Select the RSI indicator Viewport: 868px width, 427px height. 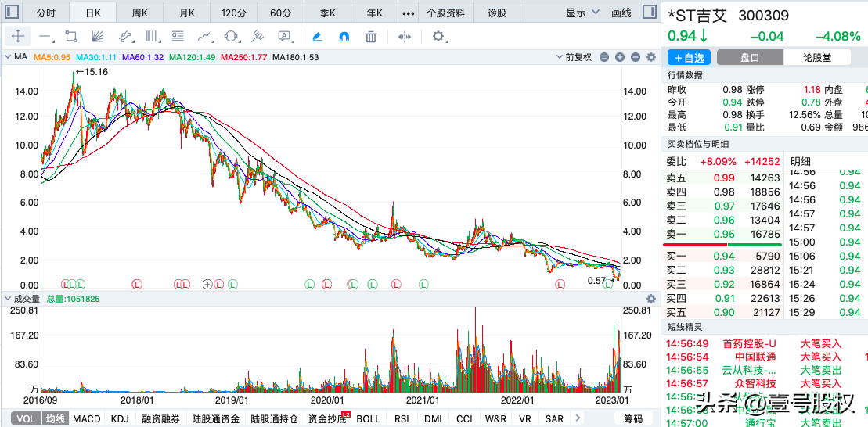tap(402, 418)
